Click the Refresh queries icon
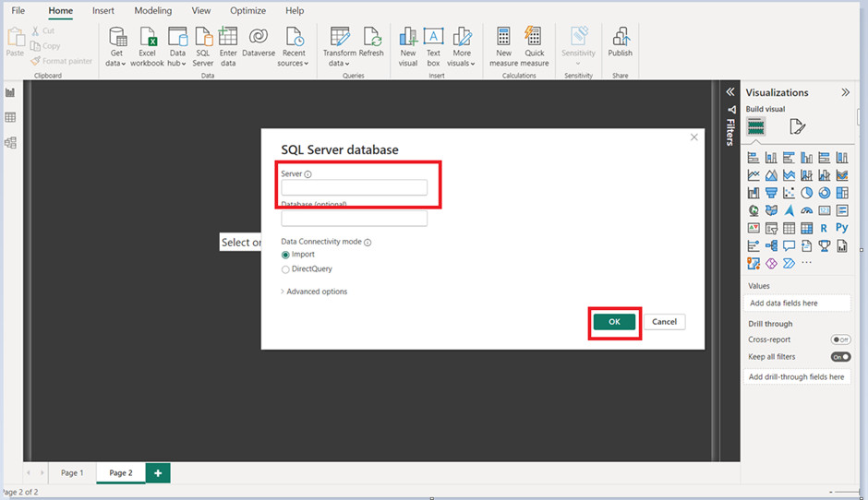Viewport: 868px width, 500px height. (371, 37)
